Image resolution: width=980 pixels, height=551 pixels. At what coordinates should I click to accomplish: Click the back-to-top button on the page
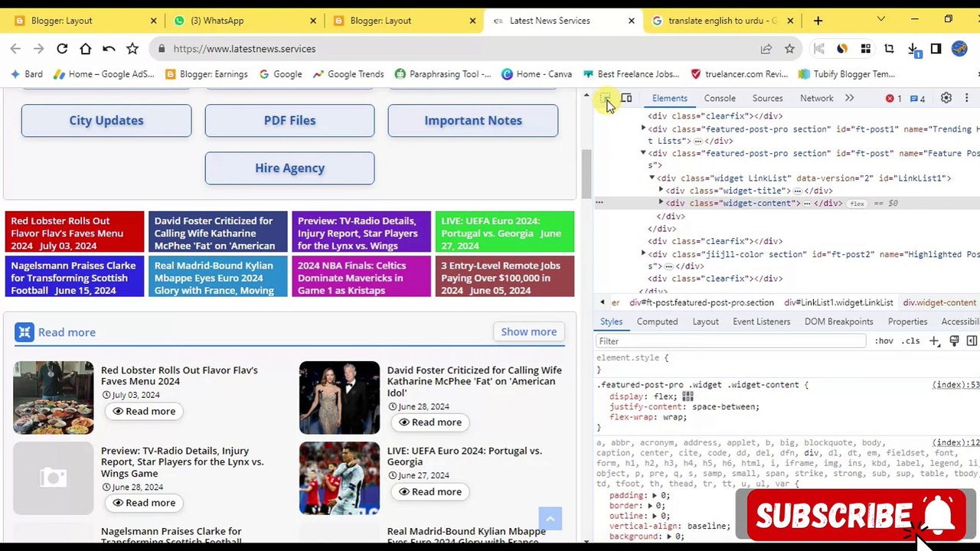tap(550, 519)
